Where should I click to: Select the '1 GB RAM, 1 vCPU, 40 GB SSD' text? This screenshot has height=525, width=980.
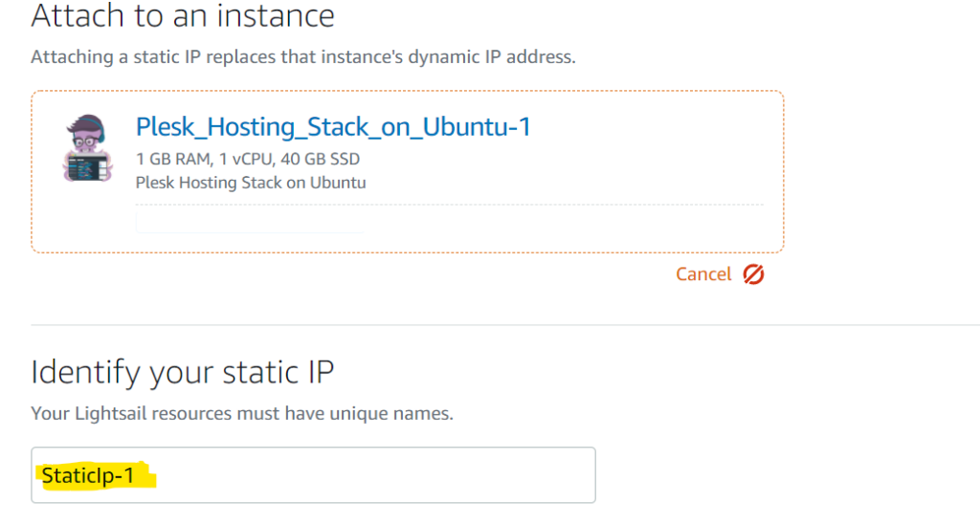(248, 159)
